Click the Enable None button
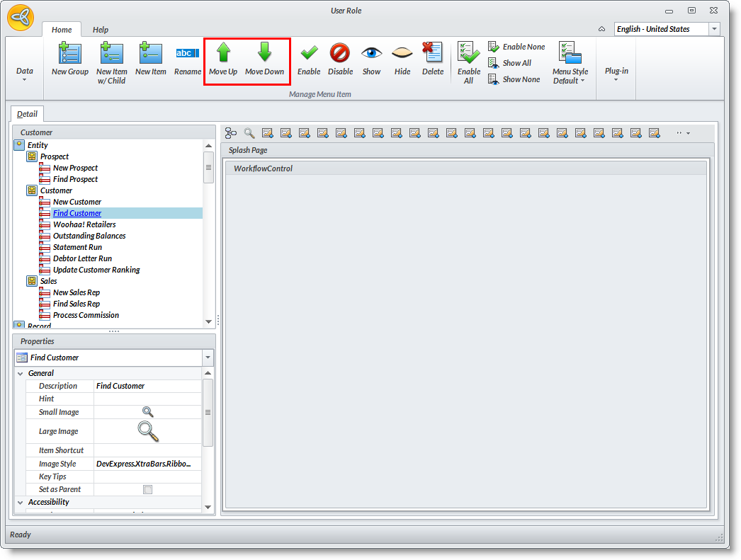741x560 pixels. point(516,47)
